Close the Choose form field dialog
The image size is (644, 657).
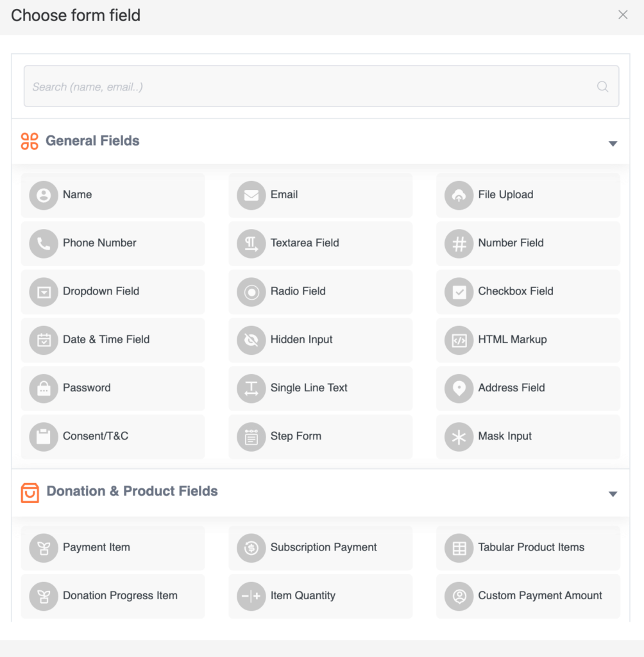click(623, 15)
